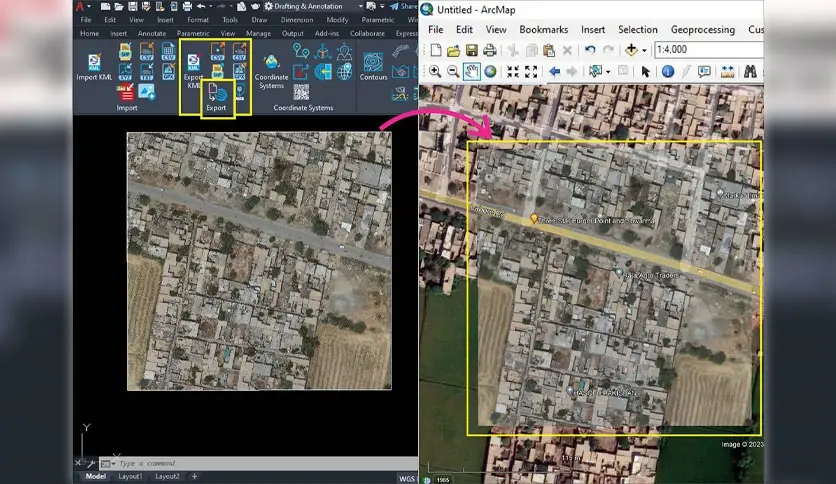Screen dimensions: 836x484
Task: Save the ArcMap document with floppy icon
Action: 471,50
